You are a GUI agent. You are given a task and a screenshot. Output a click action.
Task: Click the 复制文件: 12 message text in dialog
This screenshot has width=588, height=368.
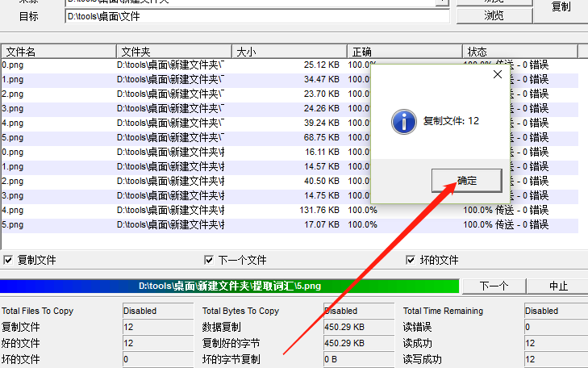click(x=451, y=121)
